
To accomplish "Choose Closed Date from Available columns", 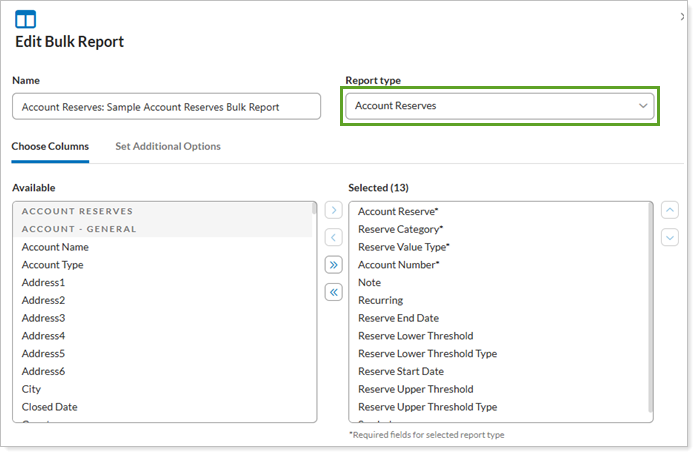I will tap(50, 407).
